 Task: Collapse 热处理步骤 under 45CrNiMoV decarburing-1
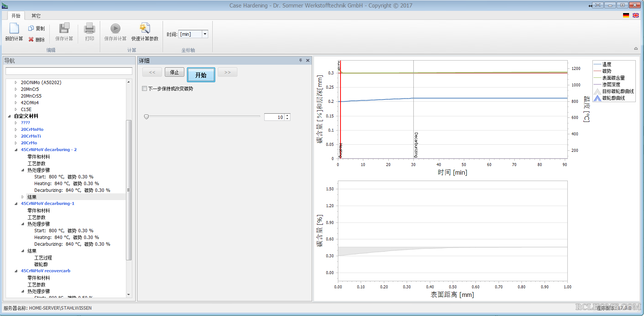pos(22,224)
